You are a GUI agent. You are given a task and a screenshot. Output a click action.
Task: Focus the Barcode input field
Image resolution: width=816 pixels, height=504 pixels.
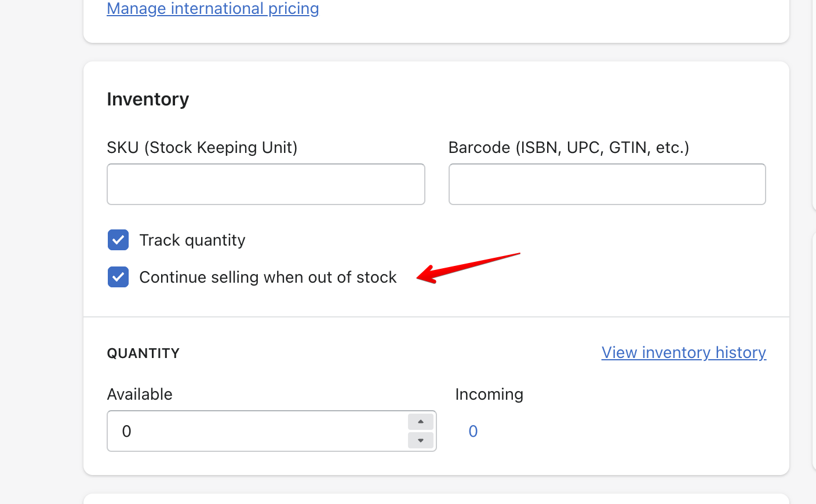pos(607,184)
